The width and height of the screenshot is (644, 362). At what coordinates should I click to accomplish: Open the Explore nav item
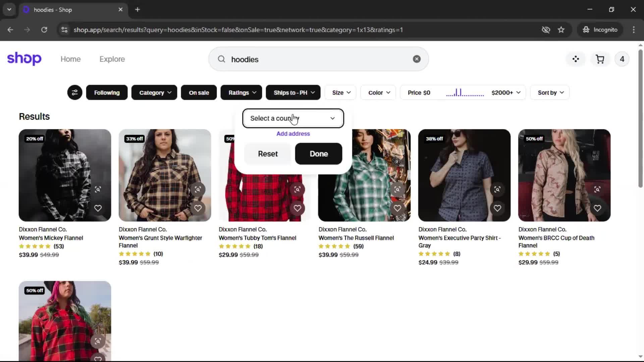(x=112, y=59)
